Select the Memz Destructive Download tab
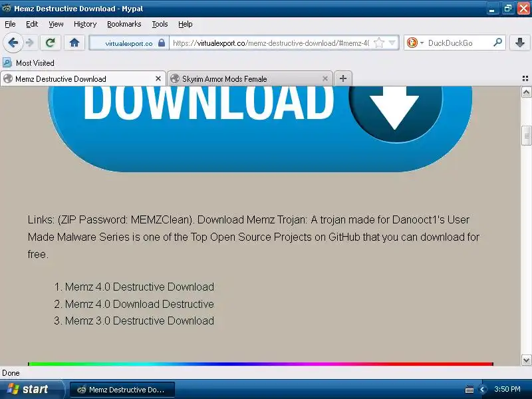Viewport: 532px width, 399px height. (x=82, y=78)
